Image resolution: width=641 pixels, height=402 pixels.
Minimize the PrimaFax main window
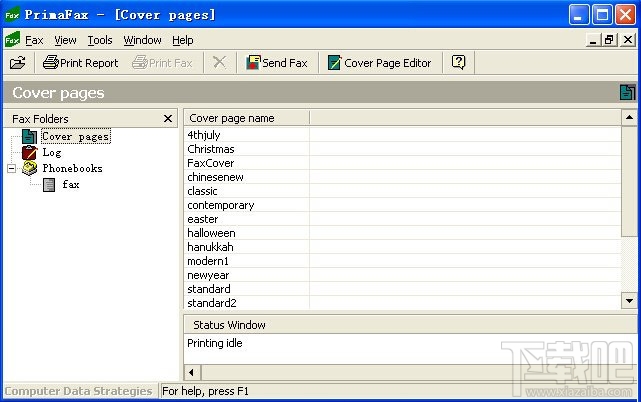[x=579, y=15]
